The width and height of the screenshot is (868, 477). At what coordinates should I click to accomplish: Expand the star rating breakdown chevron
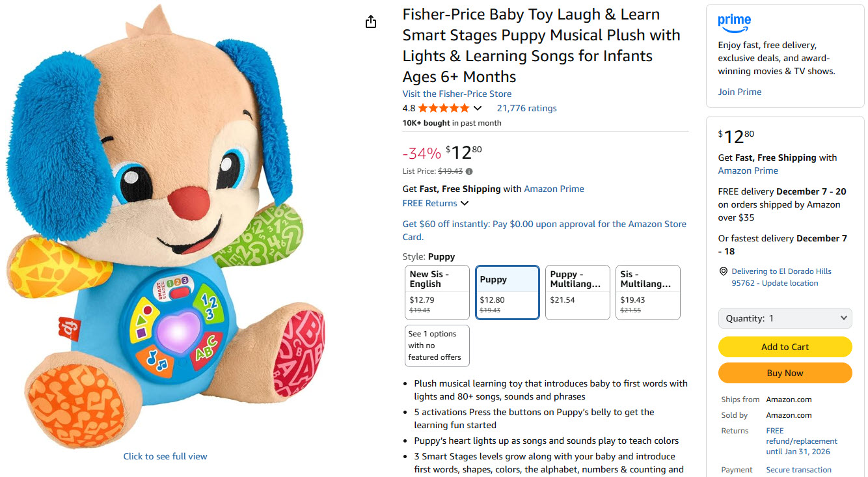pos(478,109)
